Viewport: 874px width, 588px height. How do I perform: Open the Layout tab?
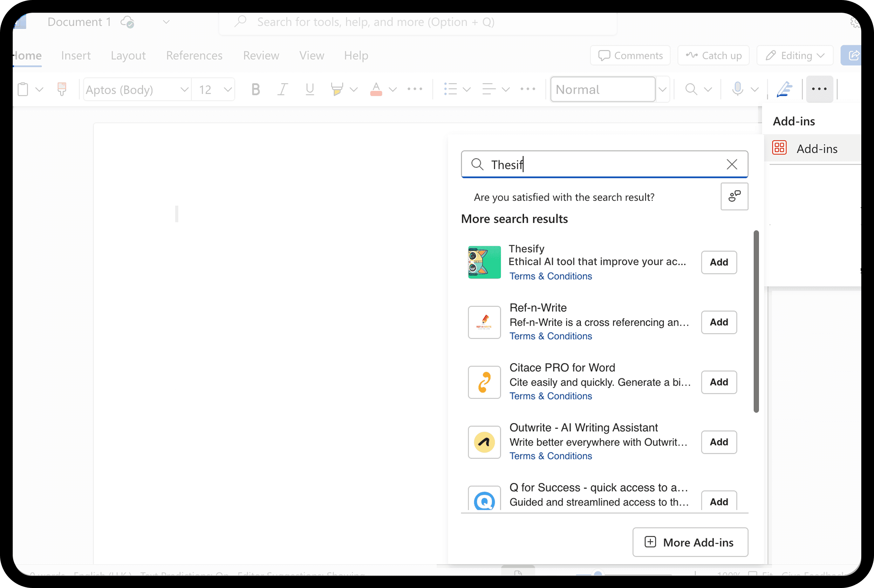[x=128, y=56]
